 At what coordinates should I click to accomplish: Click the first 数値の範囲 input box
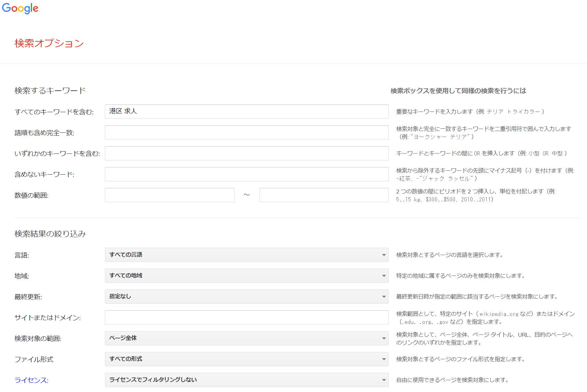pos(170,195)
